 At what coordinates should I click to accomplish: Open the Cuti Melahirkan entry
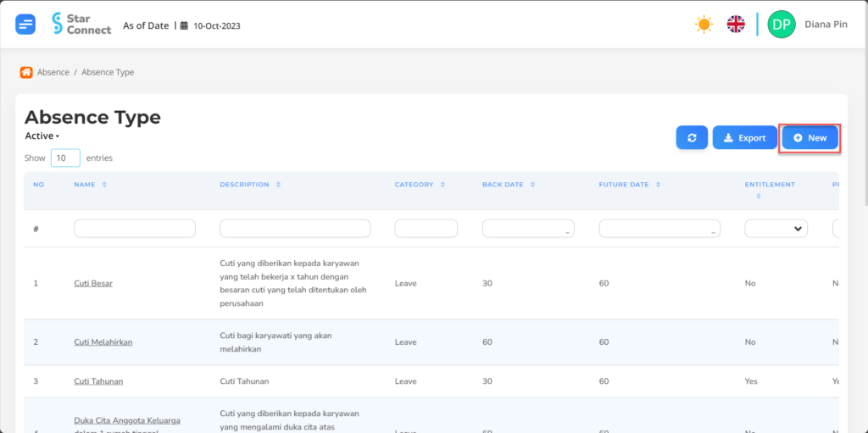coord(103,342)
